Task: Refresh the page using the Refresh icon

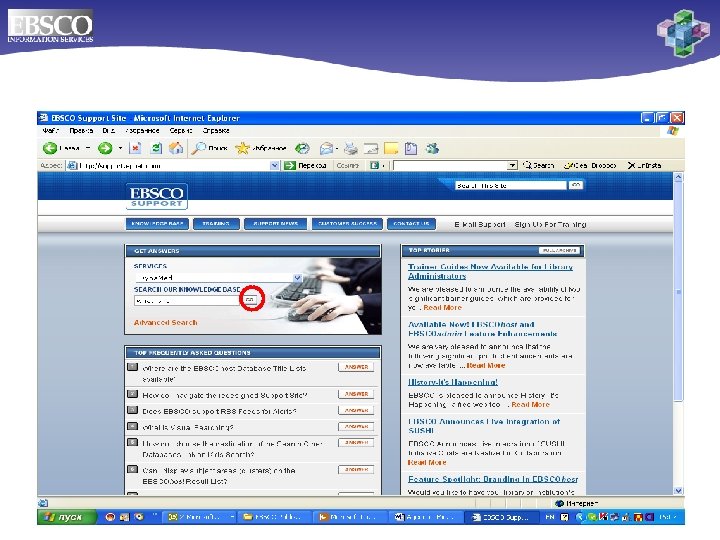Action: 156,148
